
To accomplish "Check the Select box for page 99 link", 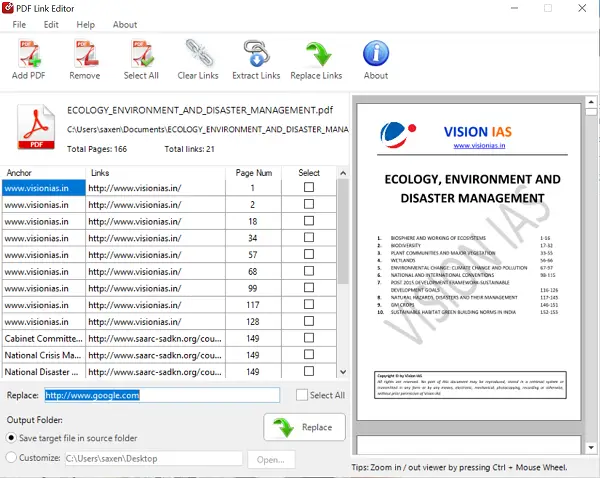I will point(309,287).
